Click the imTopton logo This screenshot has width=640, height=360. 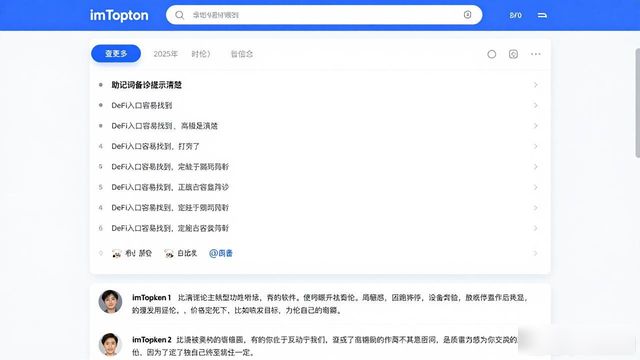(119, 16)
